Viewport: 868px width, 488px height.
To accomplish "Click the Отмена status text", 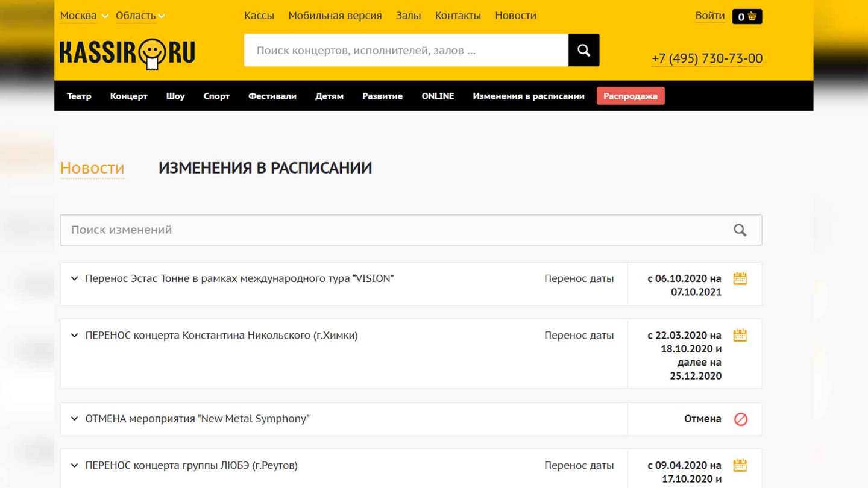I will tap(703, 419).
